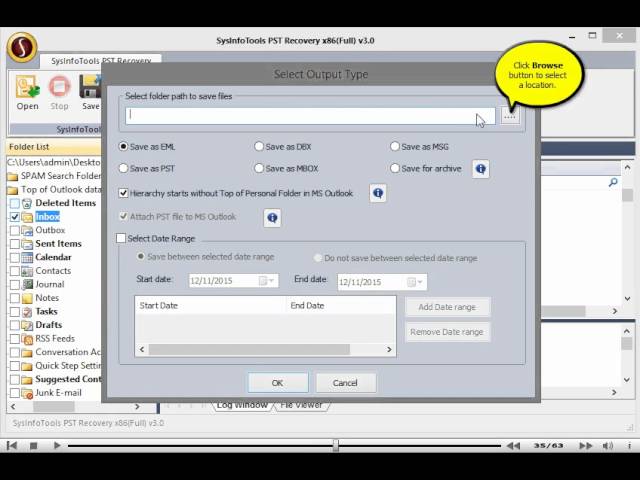
Task: Switch to Log Window tab
Action: pyautogui.click(x=242, y=405)
